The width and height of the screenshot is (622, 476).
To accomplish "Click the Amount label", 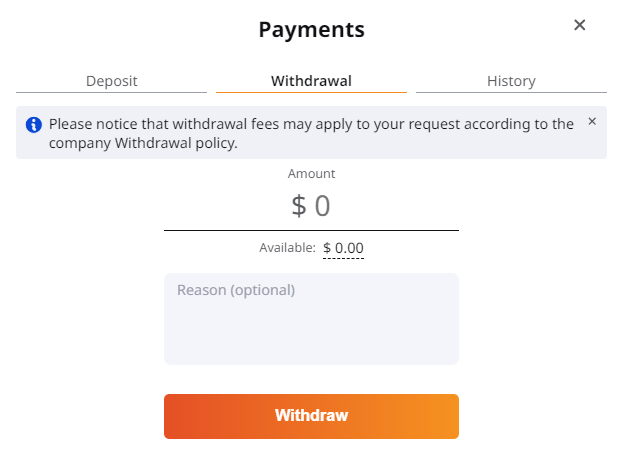I will click(311, 173).
